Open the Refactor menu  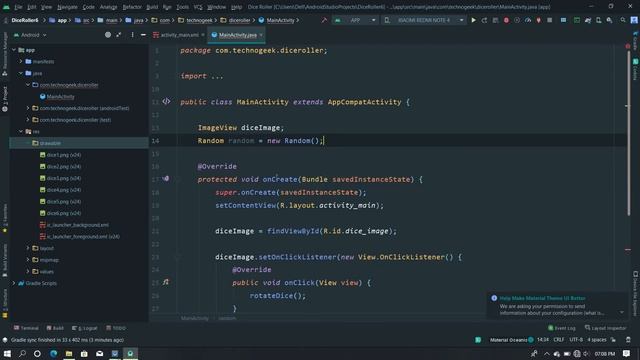pos(132,7)
